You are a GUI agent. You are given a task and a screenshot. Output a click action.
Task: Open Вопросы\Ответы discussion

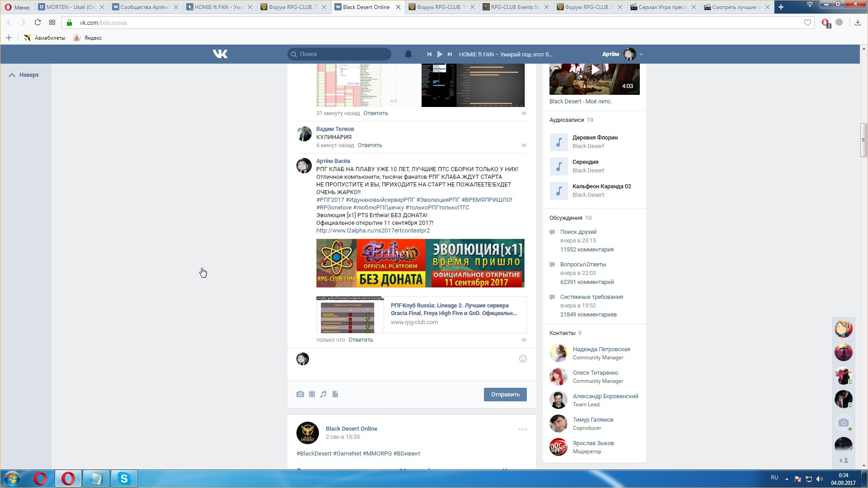pos(583,265)
